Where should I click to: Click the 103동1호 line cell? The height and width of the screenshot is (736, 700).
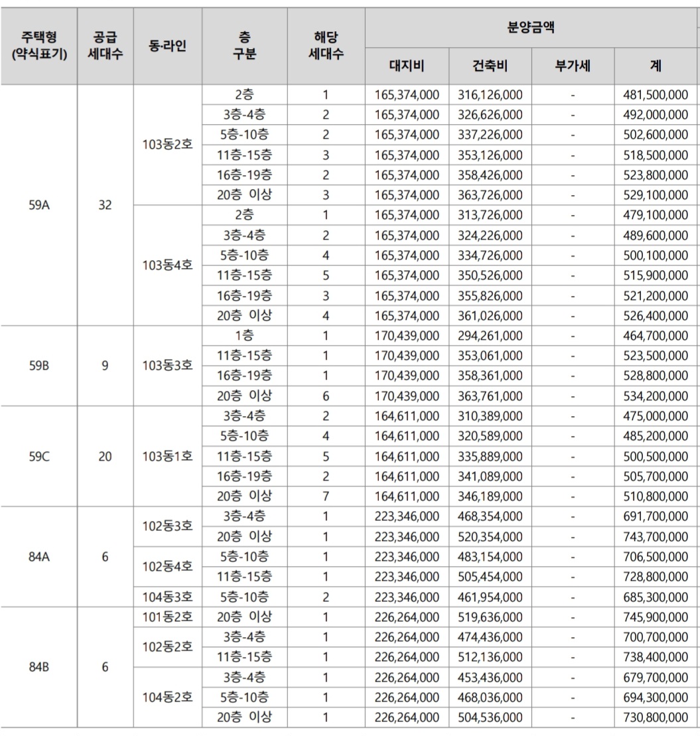(x=167, y=456)
